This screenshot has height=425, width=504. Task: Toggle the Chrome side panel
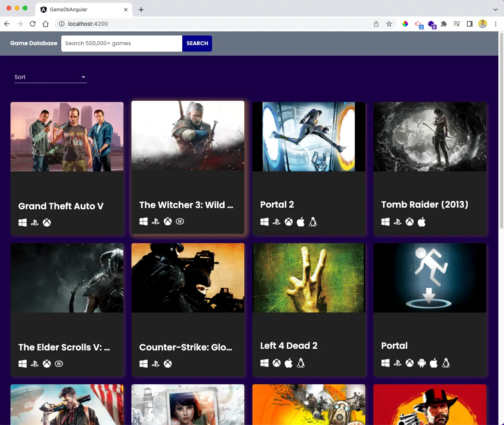pos(470,24)
